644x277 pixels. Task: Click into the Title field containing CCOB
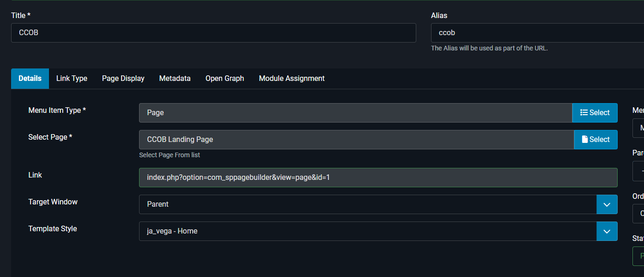point(213,33)
